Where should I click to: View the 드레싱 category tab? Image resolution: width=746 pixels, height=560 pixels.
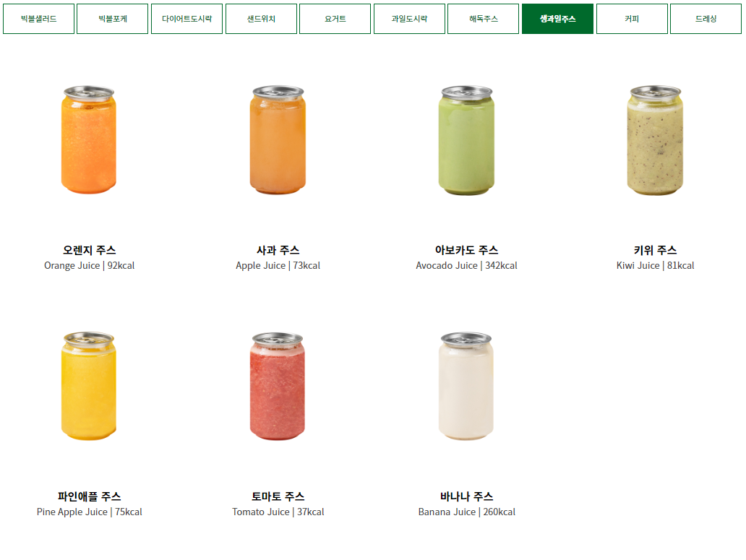click(x=706, y=19)
